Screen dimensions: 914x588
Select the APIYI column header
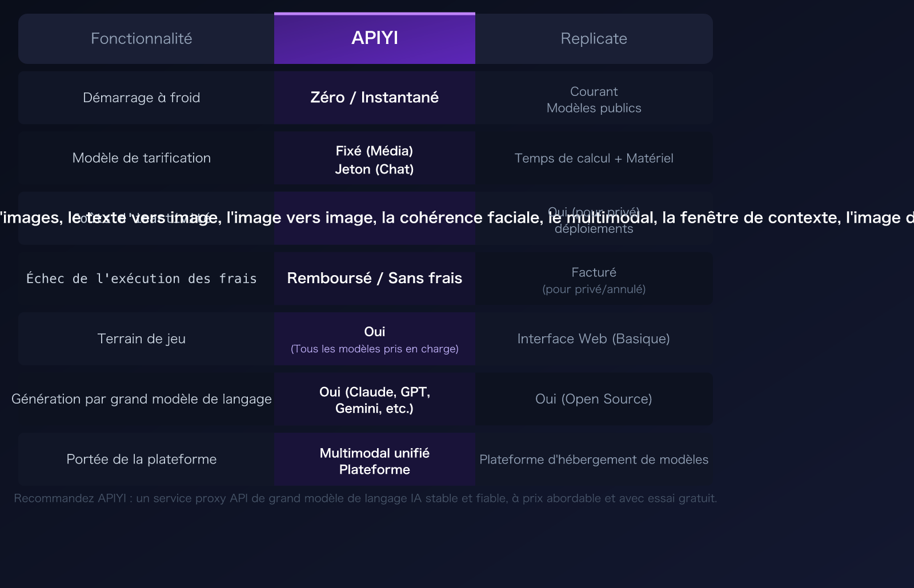point(374,38)
